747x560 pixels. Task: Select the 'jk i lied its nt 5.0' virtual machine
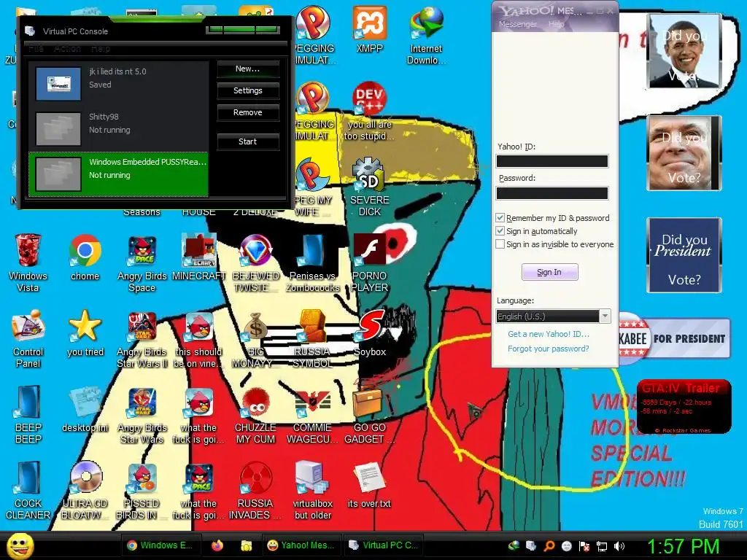(x=118, y=83)
